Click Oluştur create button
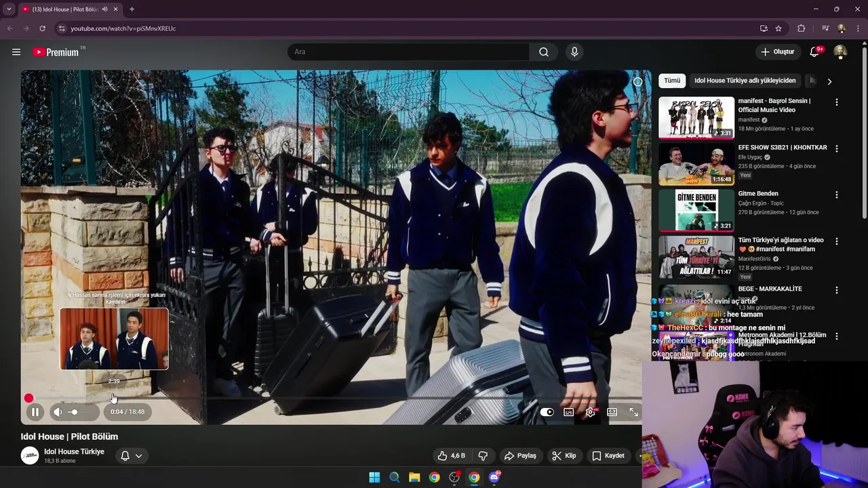Image resolution: width=868 pixels, height=488 pixels. [777, 52]
